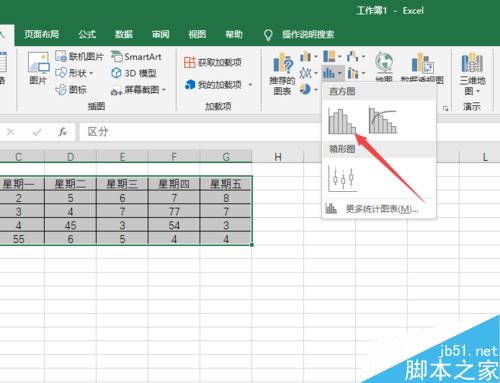Click 推荐的图表 recommended charts
The image size is (500, 383).
click(x=282, y=74)
